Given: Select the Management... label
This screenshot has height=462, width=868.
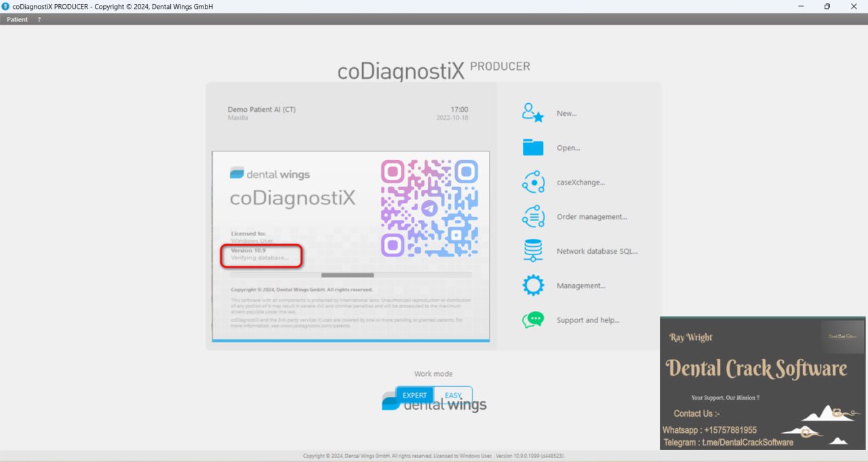Looking at the screenshot, I should pos(581,286).
